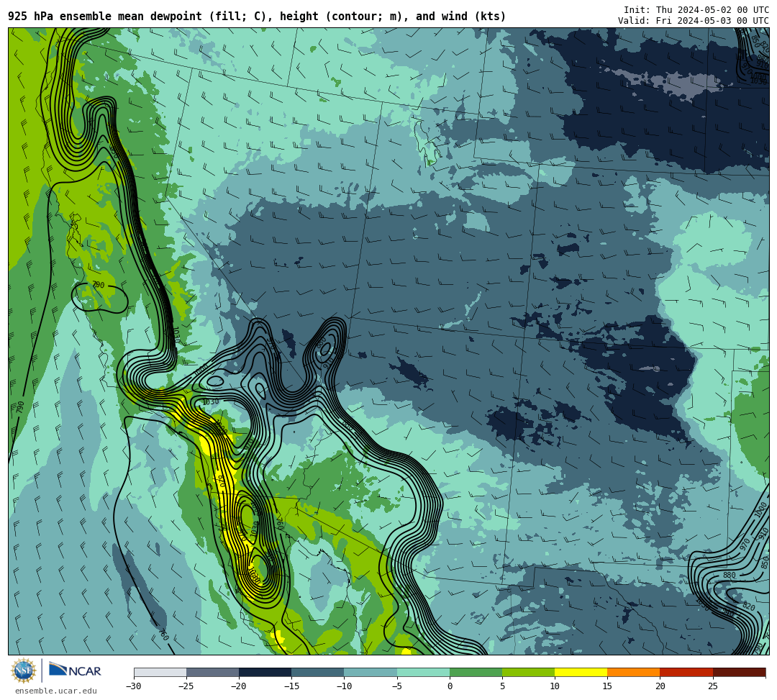
Task: Click the 760 contour label near bottom left
Action: [x=164, y=634]
